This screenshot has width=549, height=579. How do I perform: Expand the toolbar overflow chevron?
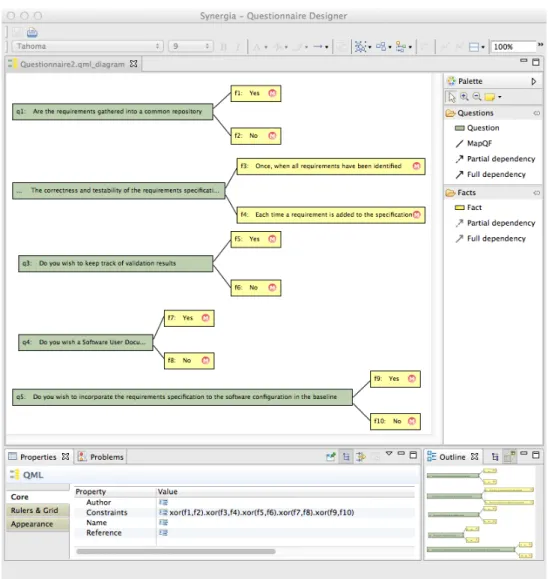541,45
